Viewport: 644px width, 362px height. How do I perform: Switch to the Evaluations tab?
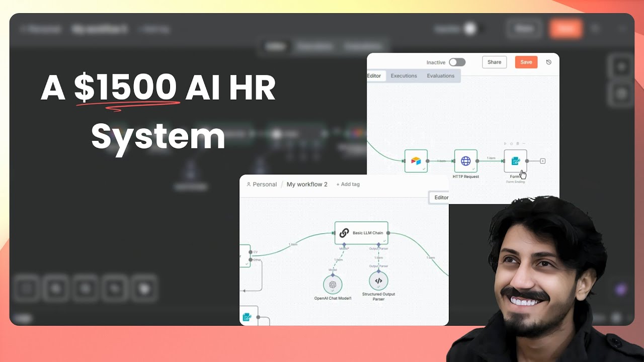point(440,76)
